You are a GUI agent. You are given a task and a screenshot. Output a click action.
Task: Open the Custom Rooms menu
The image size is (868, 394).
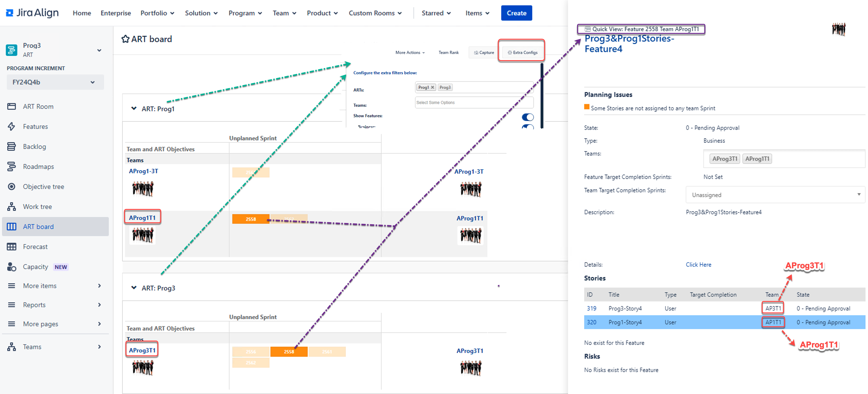point(375,13)
